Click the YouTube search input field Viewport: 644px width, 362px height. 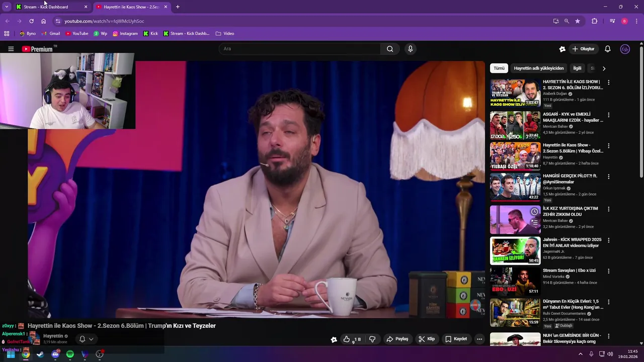(299, 49)
